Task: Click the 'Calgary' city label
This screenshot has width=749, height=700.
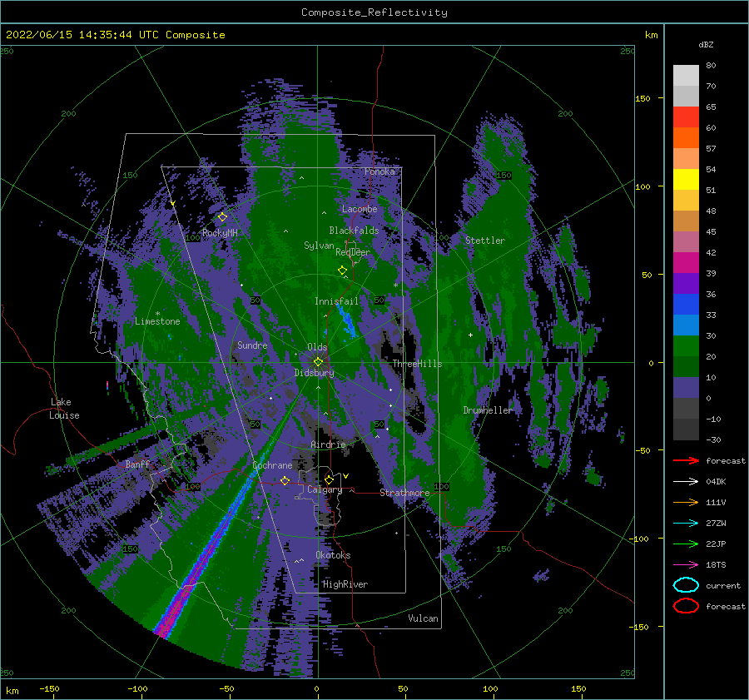Action: coord(325,489)
